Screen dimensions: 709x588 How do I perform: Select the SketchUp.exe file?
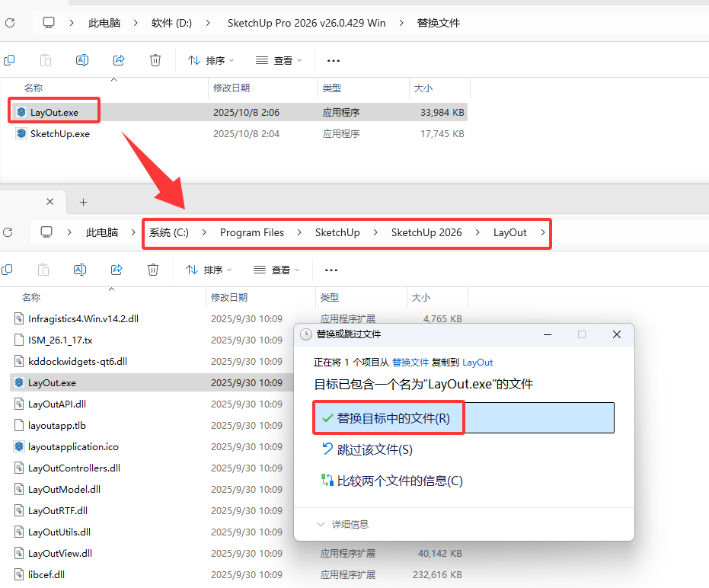[59, 134]
